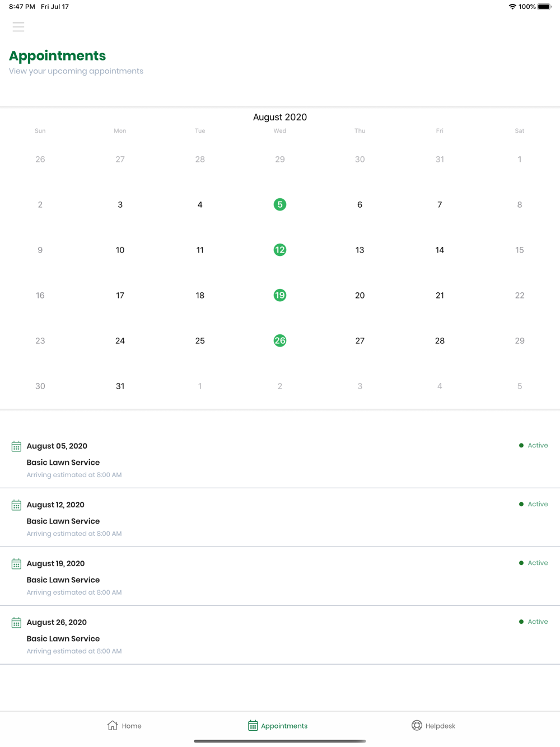Click calendar icon beside August 19, 2020
This screenshot has height=747, width=560.
click(x=16, y=564)
